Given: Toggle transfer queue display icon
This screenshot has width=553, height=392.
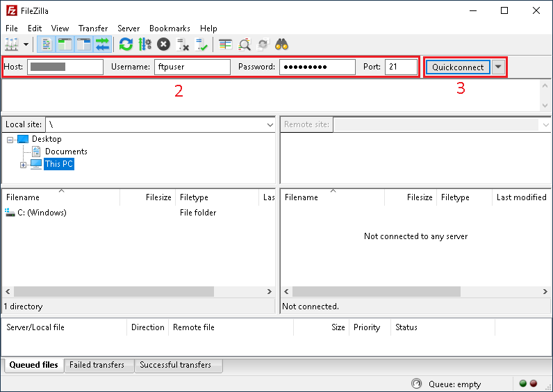Looking at the screenshot, I should click(x=103, y=44).
